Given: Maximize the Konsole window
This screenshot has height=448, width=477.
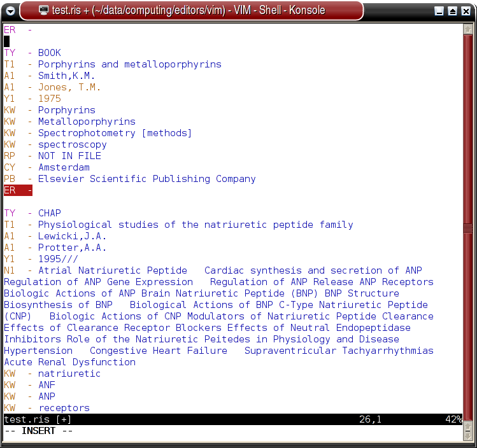Looking at the screenshot, I should pos(452,11).
